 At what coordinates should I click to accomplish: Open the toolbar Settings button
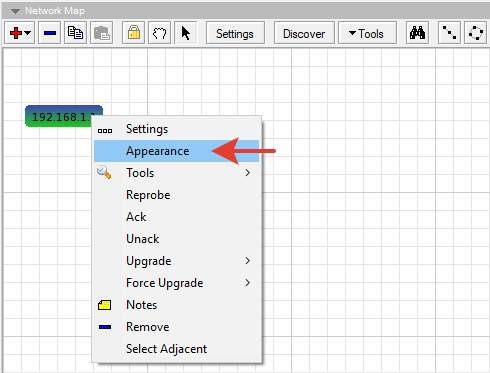235,33
